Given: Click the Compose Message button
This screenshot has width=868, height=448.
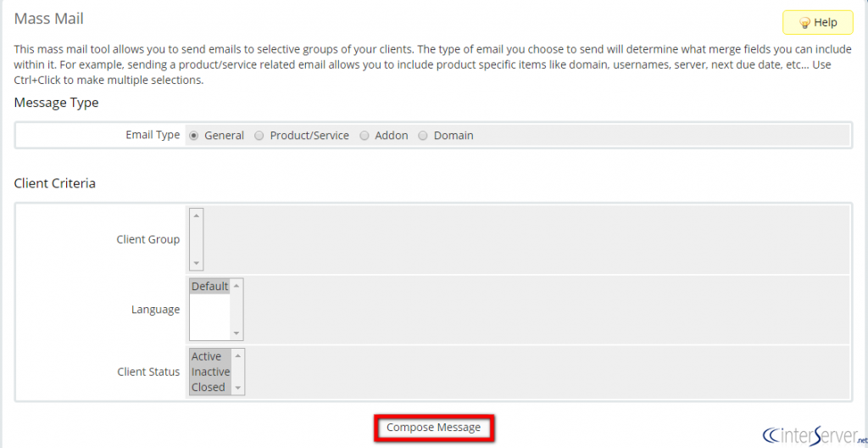Looking at the screenshot, I should 433,428.
